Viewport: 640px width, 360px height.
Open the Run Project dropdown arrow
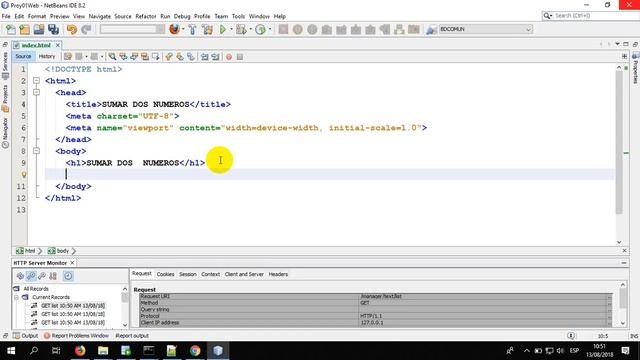click(x=231, y=29)
